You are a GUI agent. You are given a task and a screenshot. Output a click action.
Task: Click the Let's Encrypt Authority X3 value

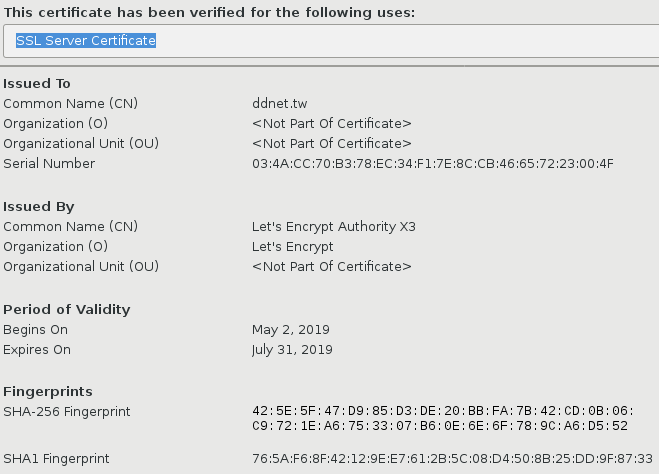point(333,227)
